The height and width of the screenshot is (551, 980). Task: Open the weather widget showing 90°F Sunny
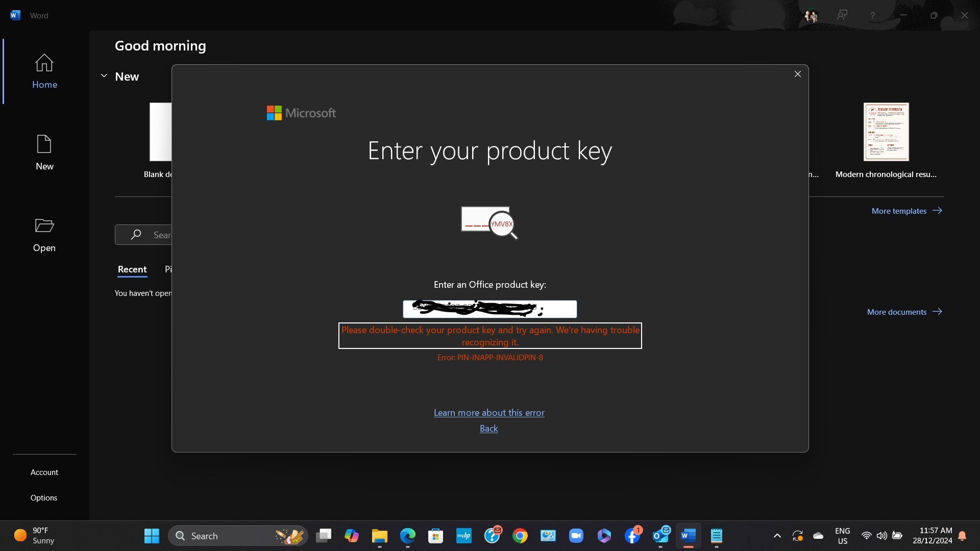pos(35,536)
